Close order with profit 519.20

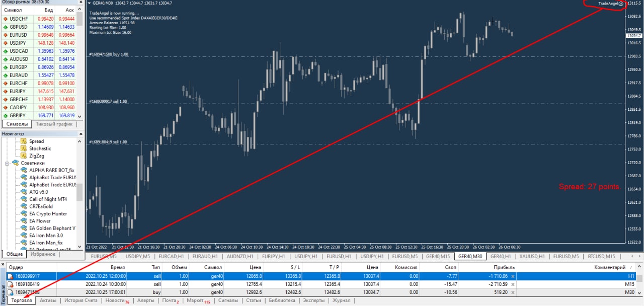point(513,292)
